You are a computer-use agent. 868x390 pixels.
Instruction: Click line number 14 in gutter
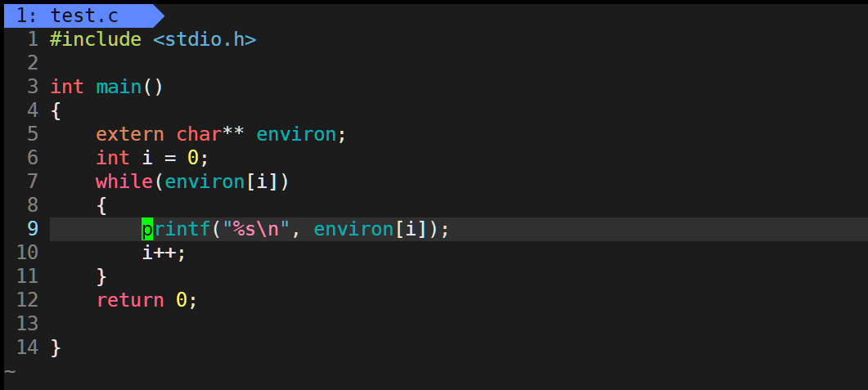28,347
